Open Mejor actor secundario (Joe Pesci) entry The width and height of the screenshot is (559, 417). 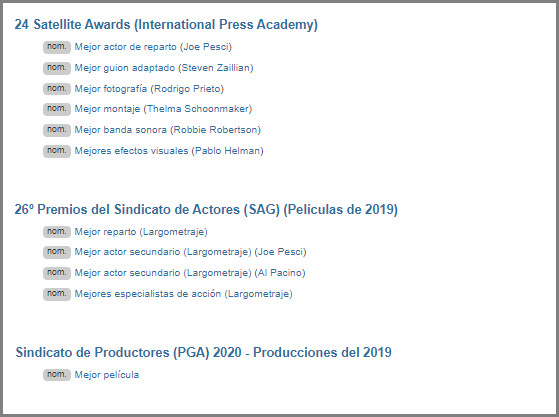190,252
